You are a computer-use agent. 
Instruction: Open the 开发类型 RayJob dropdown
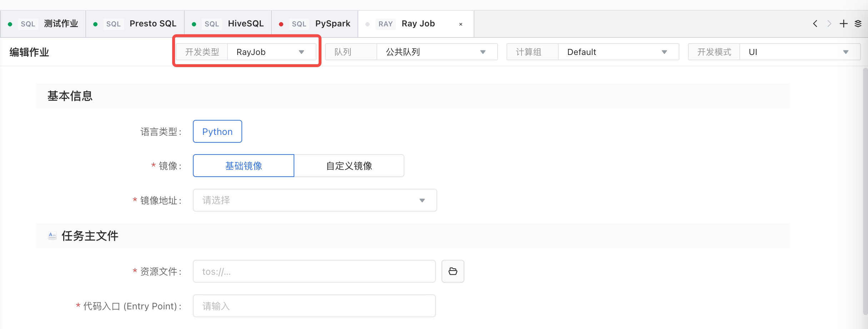(271, 52)
